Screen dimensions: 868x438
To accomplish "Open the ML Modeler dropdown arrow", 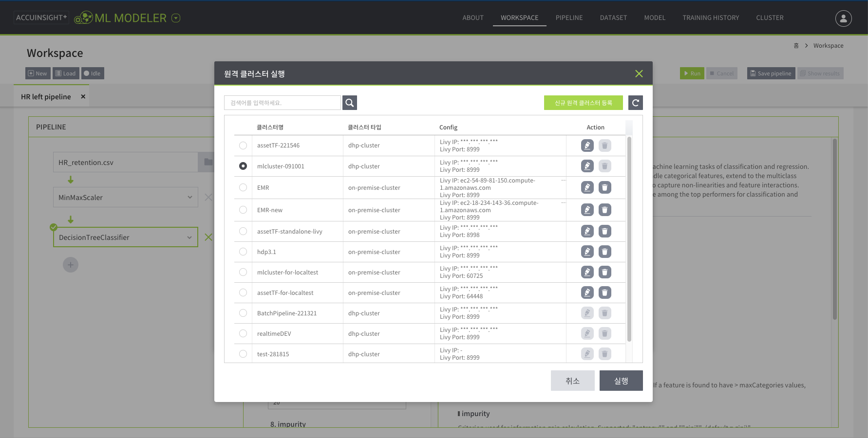I will point(176,18).
